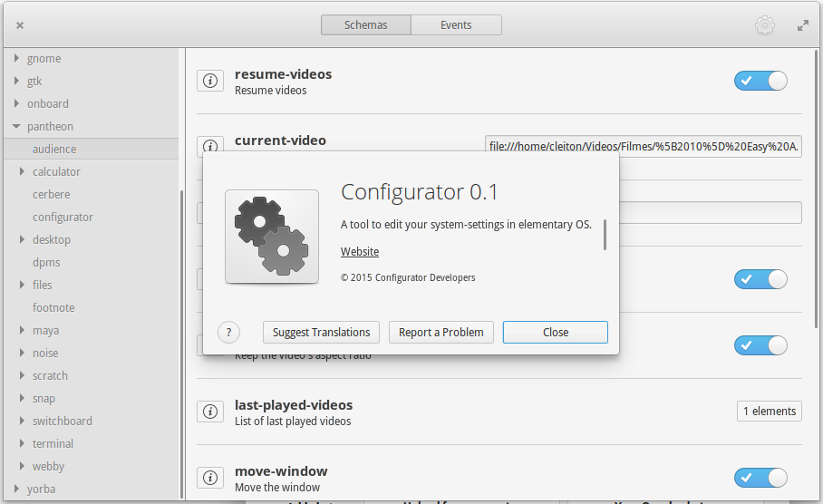The width and height of the screenshot is (823, 504).
Task: Toggle the switch for video aspect ratio
Action: tap(760, 345)
